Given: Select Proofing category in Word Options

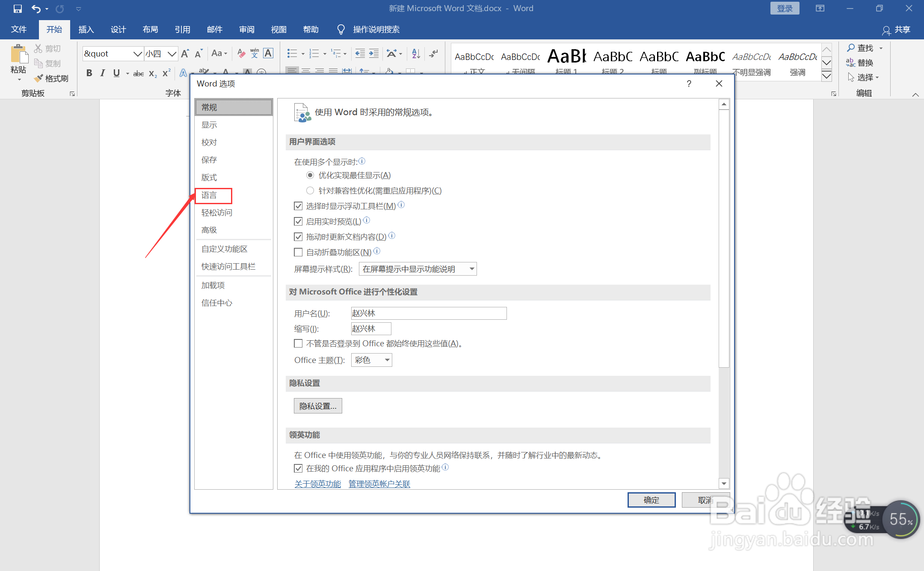Looking at the screenshot, I should click(234, 143).
